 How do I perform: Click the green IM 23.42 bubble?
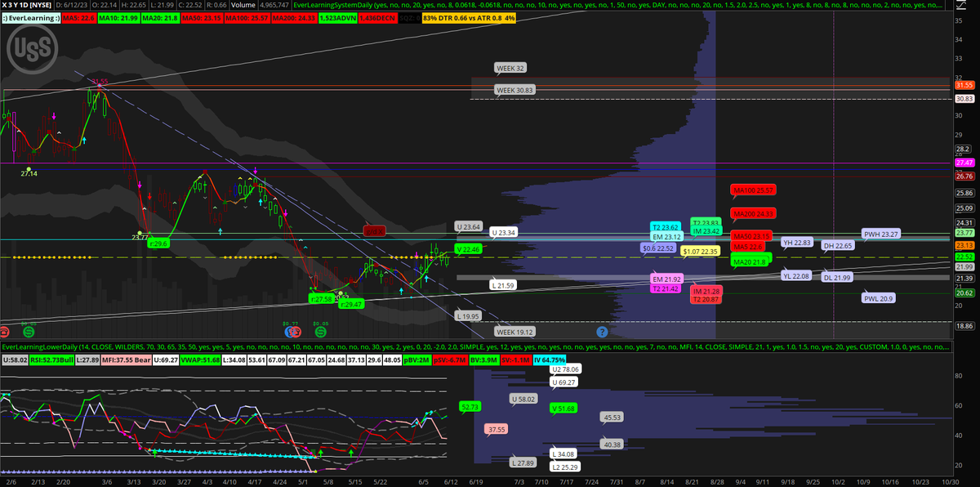tap(706, 231)
